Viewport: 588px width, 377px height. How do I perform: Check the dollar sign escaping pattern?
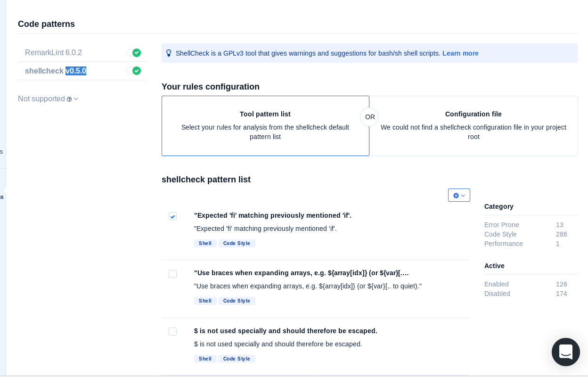(172, 331)
